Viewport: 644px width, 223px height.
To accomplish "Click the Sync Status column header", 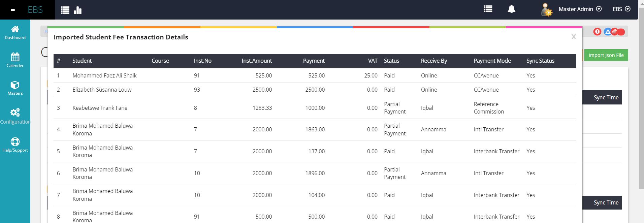I will tap(540, 61).
